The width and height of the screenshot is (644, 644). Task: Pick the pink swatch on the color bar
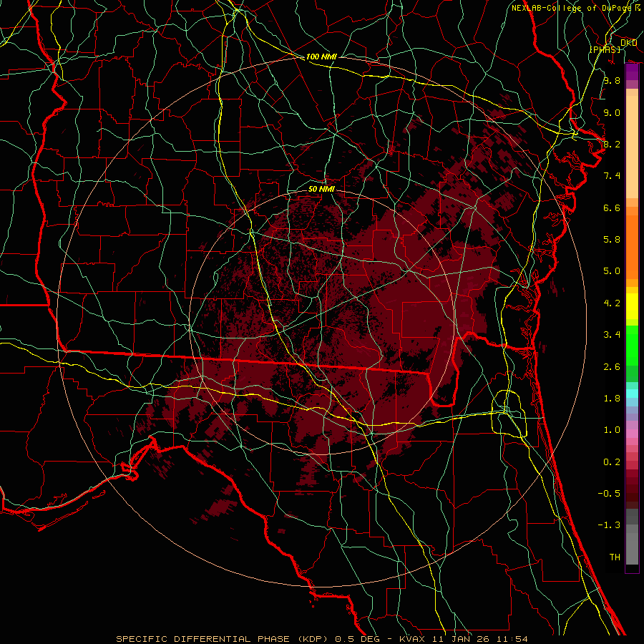632,434
